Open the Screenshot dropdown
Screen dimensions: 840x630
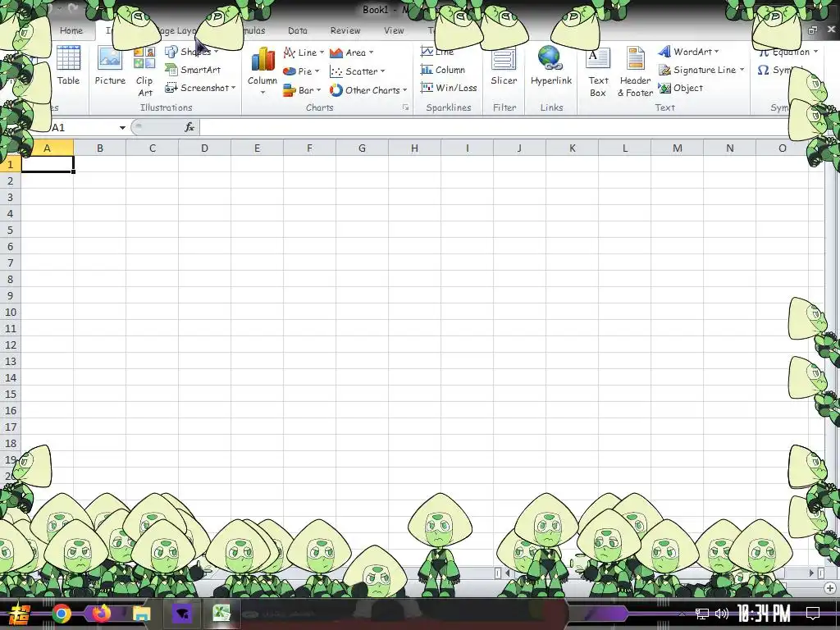click(x=200, y=88)
